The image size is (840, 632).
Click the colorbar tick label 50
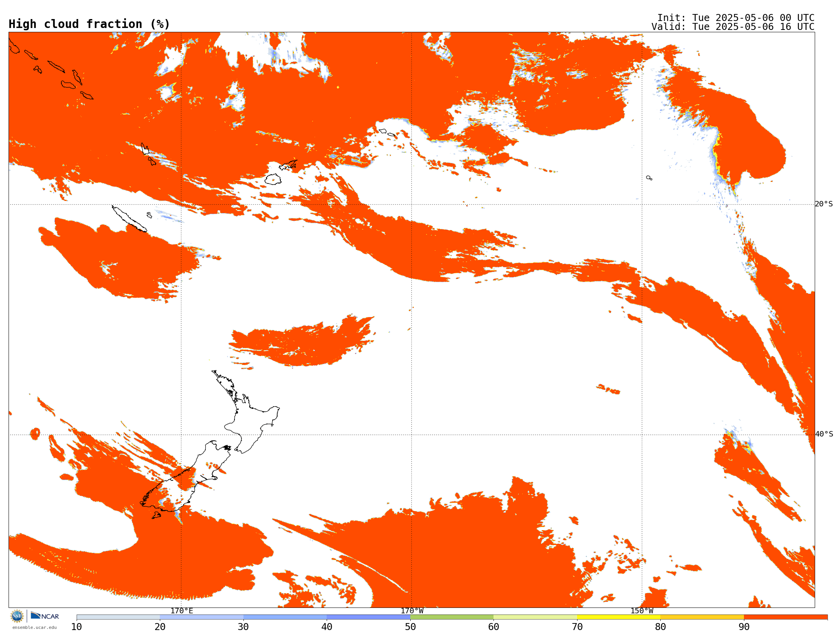pyautogui.click(x=410, y=627)
